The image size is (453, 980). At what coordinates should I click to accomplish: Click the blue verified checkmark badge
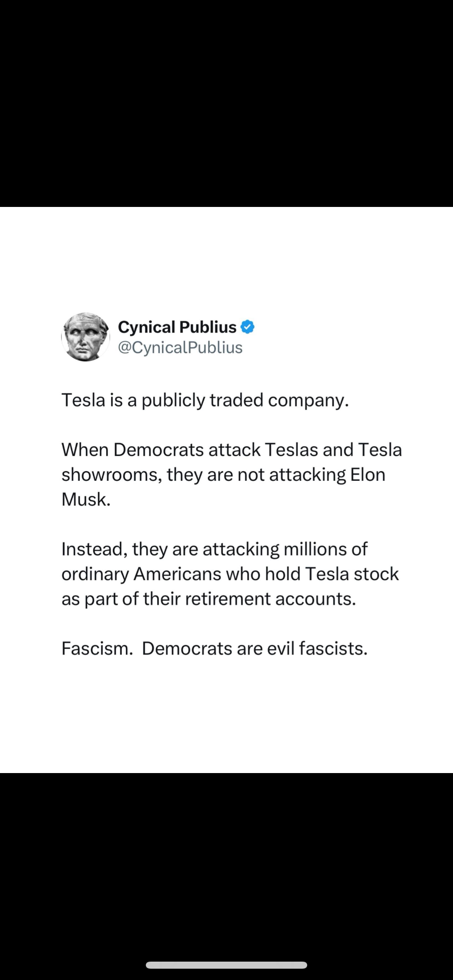[248, 327]
